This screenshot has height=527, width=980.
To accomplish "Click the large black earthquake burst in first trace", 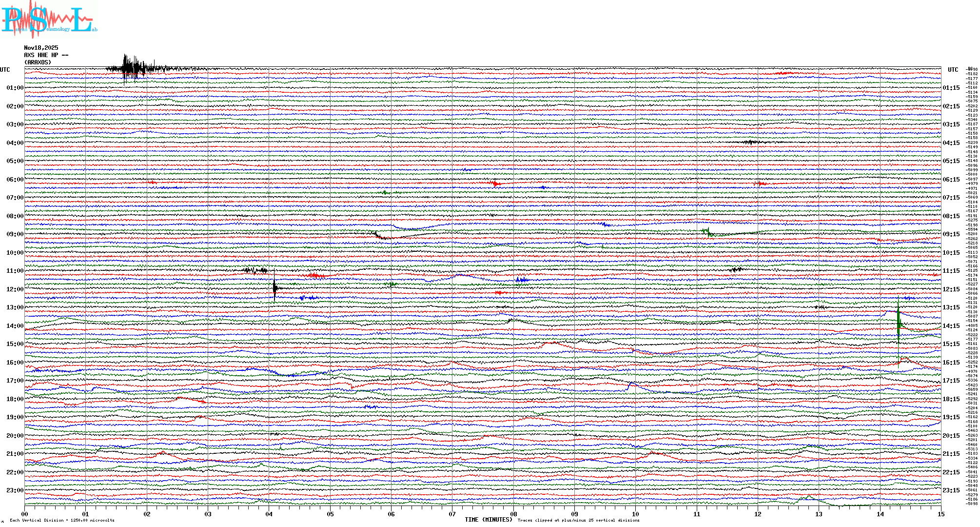I will (130, 68).
